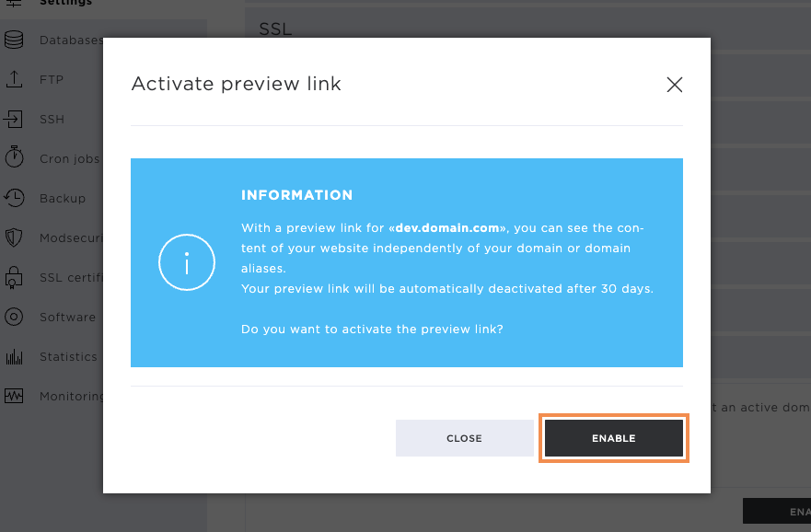Select the Backup menu item
Viewport: 811px width, 532px height.
[x=63, y=199]
